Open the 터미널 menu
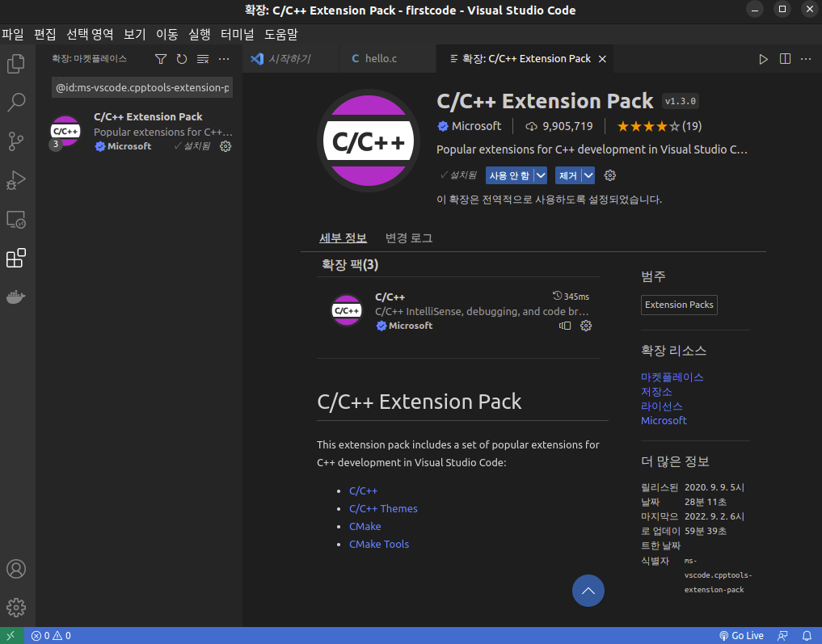This screenshot has width=822, height=644. pos(238,35)
